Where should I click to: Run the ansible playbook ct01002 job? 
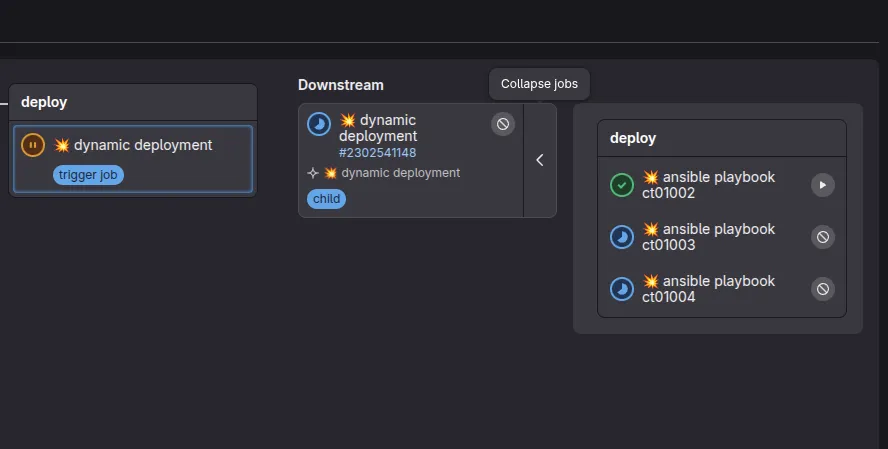tap(822, 185)
